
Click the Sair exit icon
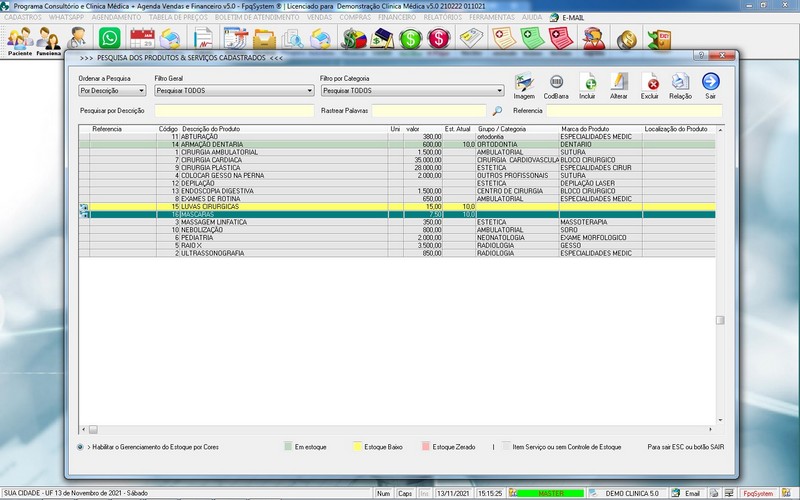tap(711, 83)
